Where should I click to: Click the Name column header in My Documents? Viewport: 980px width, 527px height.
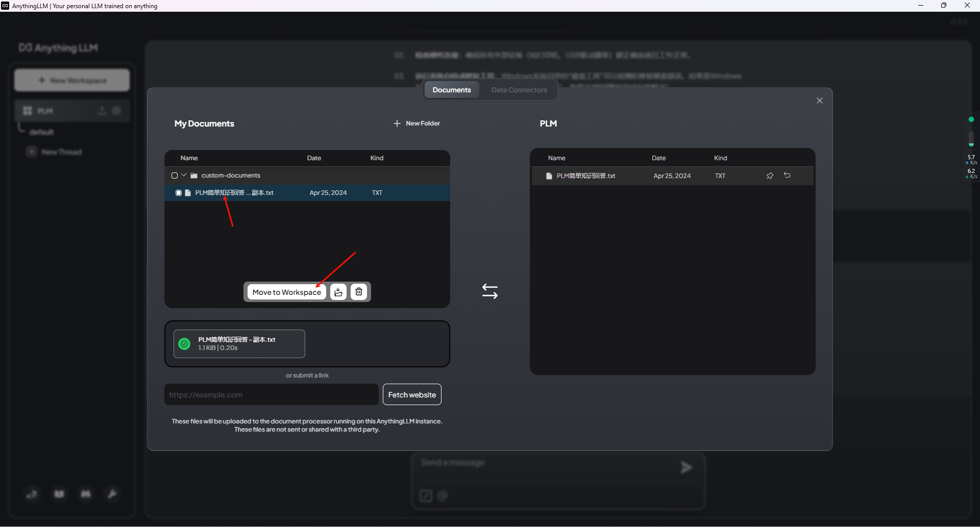click(189, 158)
